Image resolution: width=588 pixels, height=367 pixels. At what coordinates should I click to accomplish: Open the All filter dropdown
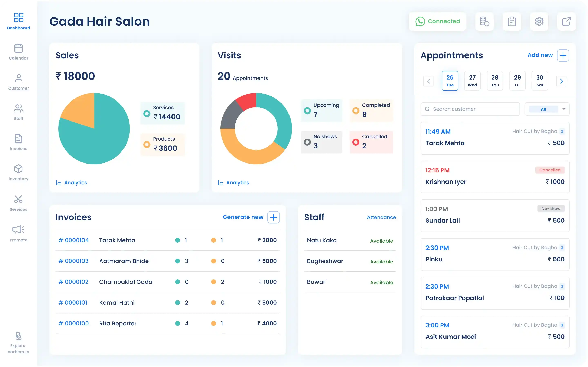pos(547,109)
